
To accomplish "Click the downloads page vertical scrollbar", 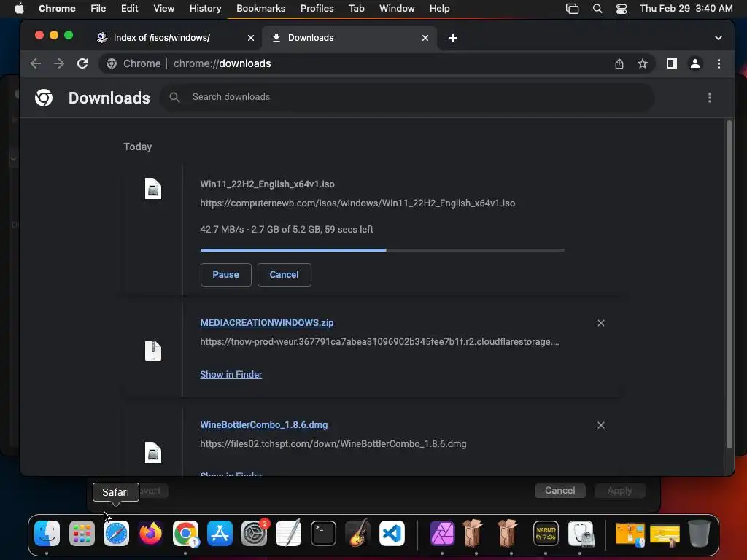I will pos(729,284).
